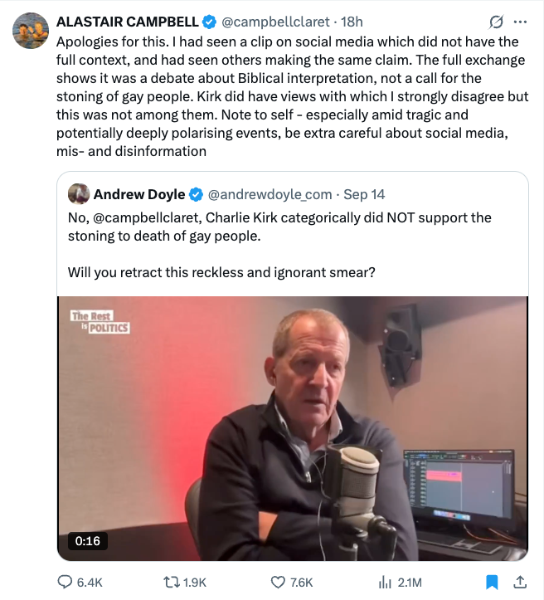This screenshot has height=600, width=544.
Task: Toggle the blue bookmark icon
Action: (x=492, y=582)
